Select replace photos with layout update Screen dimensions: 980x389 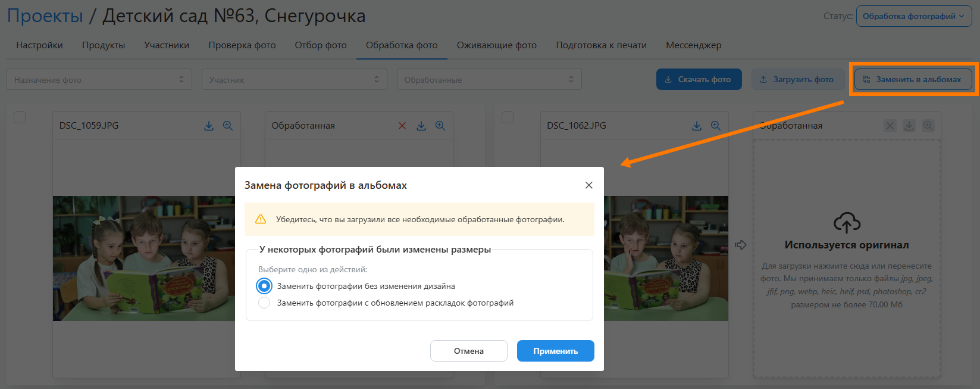coord(264,303)
